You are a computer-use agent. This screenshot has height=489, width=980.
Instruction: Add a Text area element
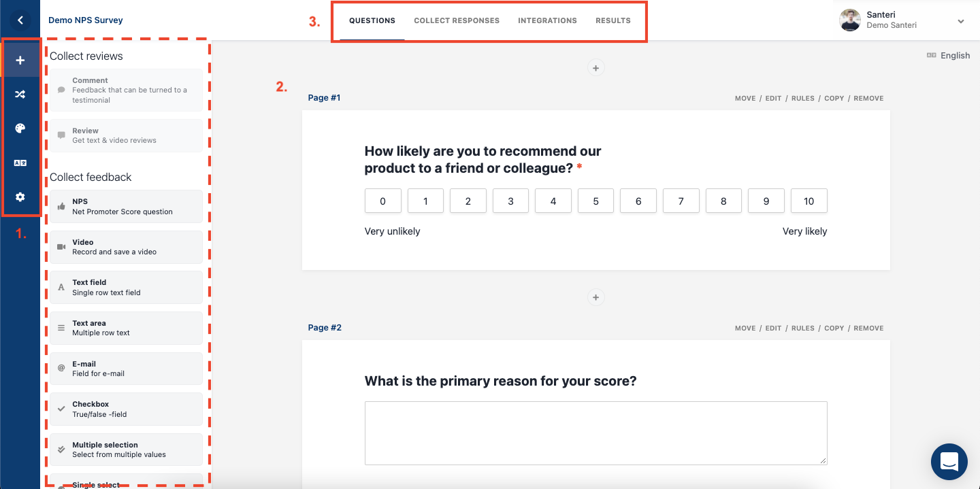[126, 328]
